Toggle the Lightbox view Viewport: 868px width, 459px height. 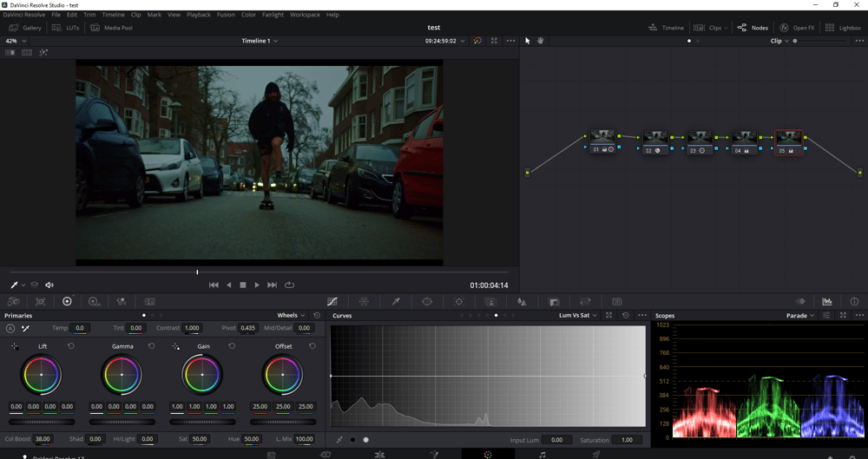pyautogui.click(x=843, y=28)
